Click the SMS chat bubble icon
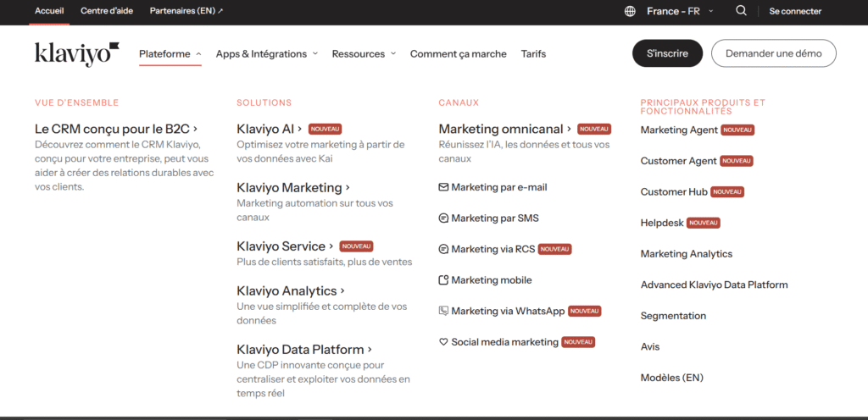Viewport: 868px width, 420px height. click(x=443, y=218)
